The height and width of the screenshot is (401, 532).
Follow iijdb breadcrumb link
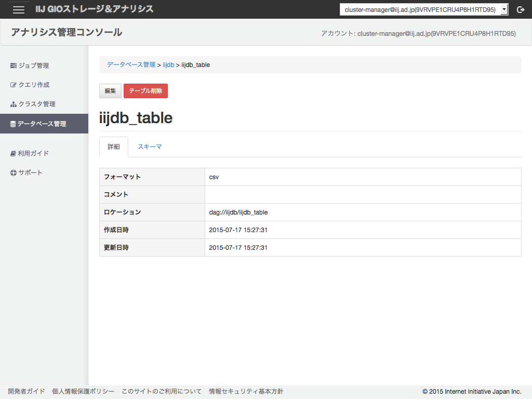tap(168, 65)
